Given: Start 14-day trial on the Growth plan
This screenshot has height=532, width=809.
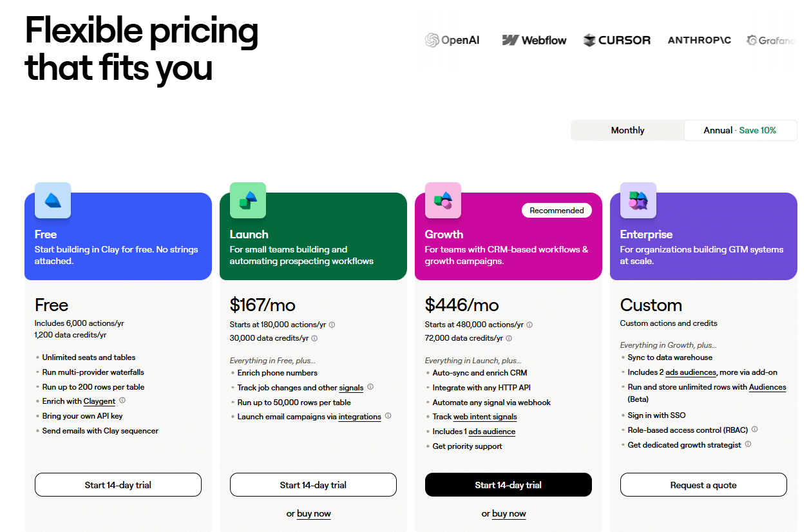Looking at the screenshot, I should pyautogui.click(x=508, y=484).
